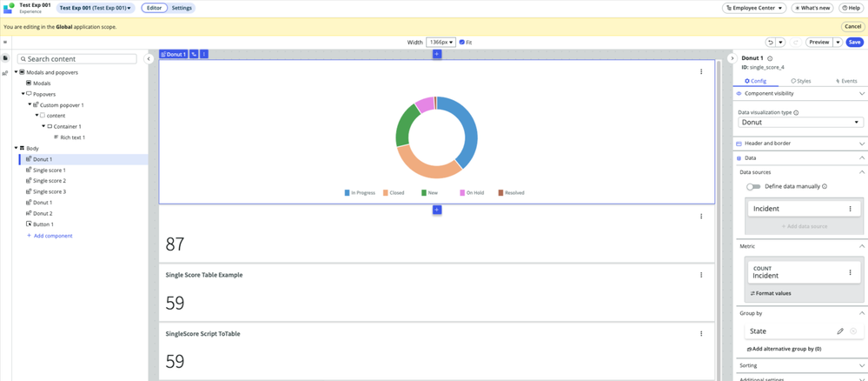Screen dimensions: 868x381
Task: Open the COUNT Incident metric kebab menu
Action: [x=851, y=272]
